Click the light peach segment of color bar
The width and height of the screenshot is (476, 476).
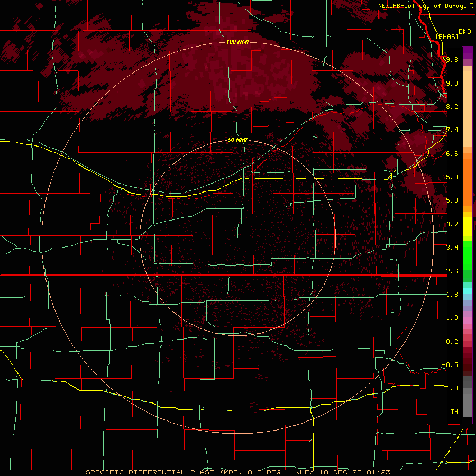(467, 108)
